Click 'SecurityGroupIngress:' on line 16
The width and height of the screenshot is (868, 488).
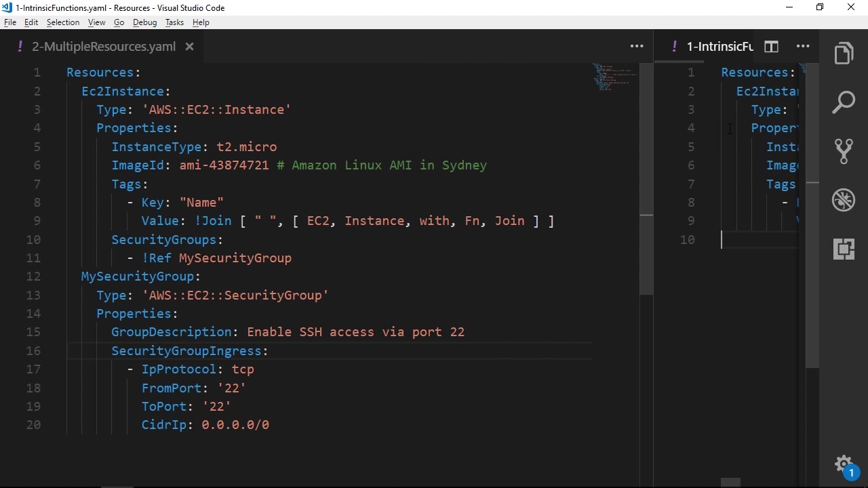190,351
